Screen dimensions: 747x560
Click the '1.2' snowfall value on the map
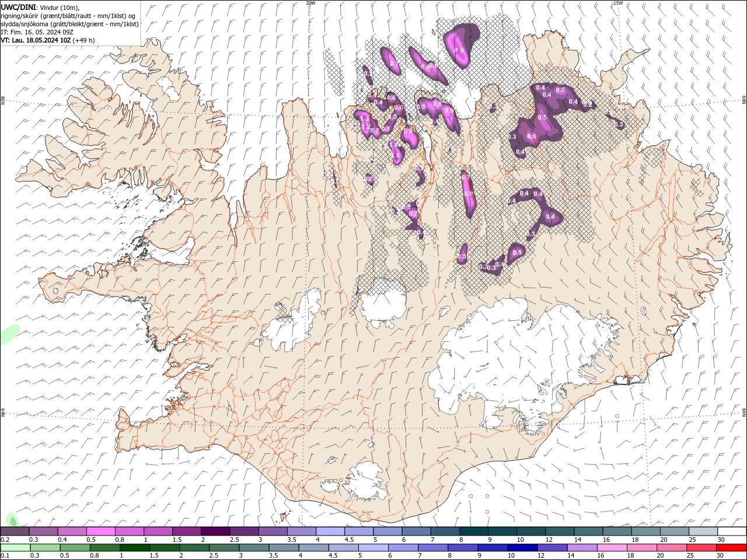click(366, 126)
